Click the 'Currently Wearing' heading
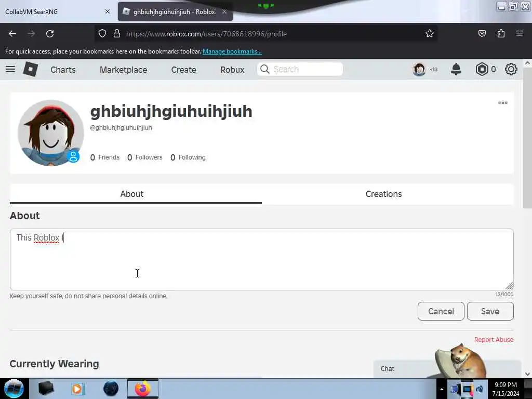The height and width of the screenshot is (399, 532). click(x=54, y=364)
